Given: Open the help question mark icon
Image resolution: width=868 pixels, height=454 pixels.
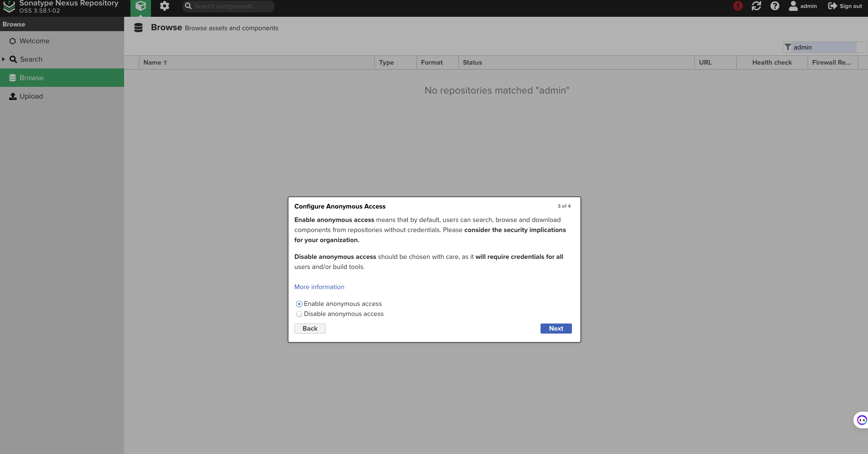Looking at the screenshot, I should (x=774, y=6).
